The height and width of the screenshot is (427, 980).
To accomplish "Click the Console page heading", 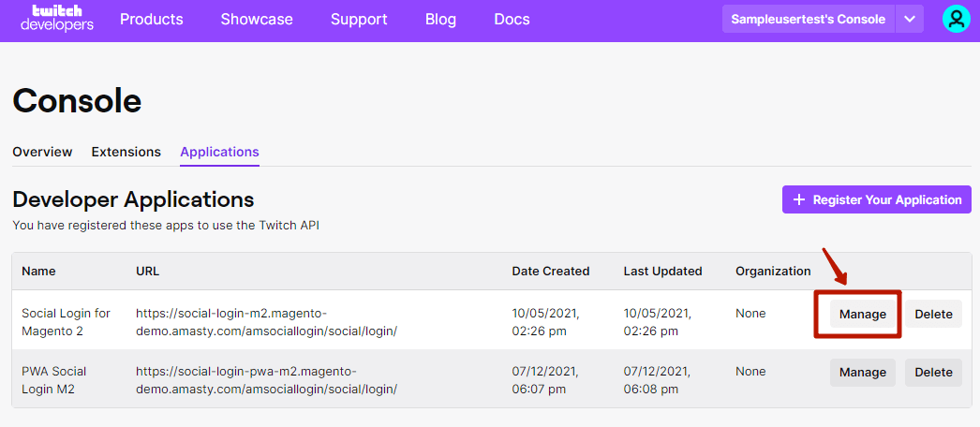I will coord(77,100).
